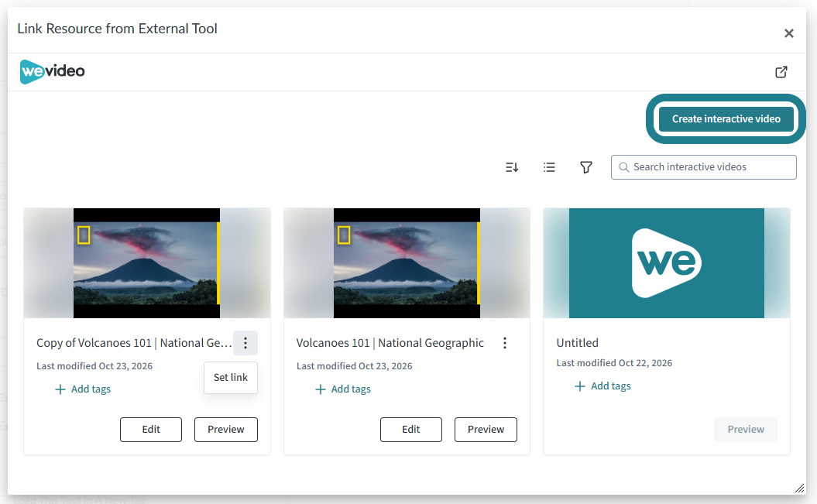Focus the Search interactive videos field
Screen dimensions: 817x504
click(x=703, y=167)
